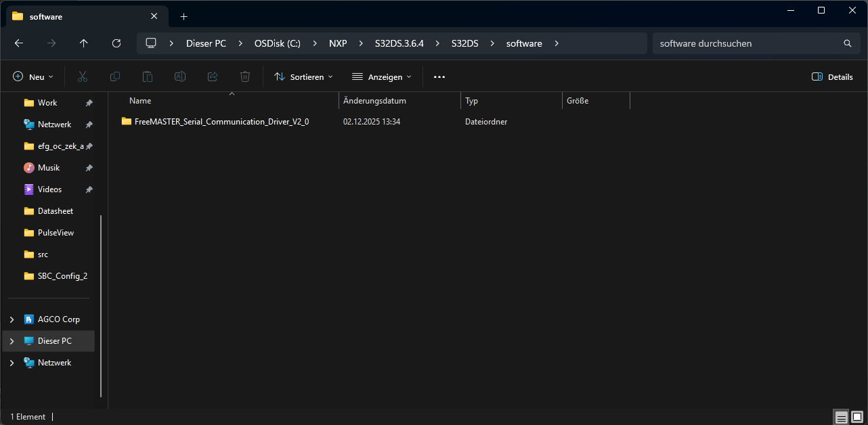Open the pinned Work folder in sidebar
Screen dimensions: 868x425
[47, 103]
